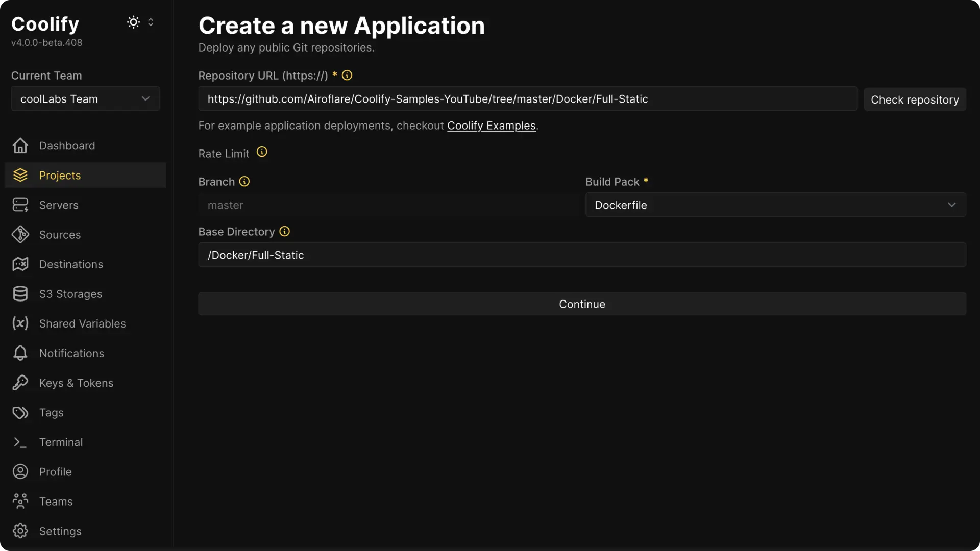This screenshot has width=980, height=551.
Task: Click the Terminal prompt icon
Action: click(20, 442)
